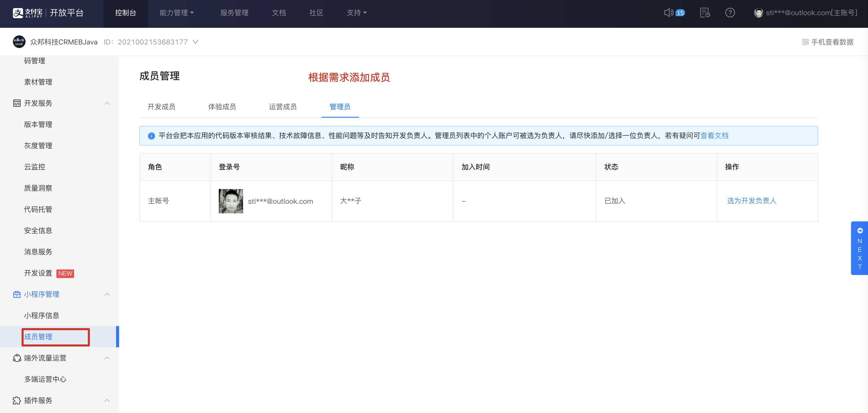
Task: Click 选为开发负责人 in the operations column
Action: (x=751, y=201)
